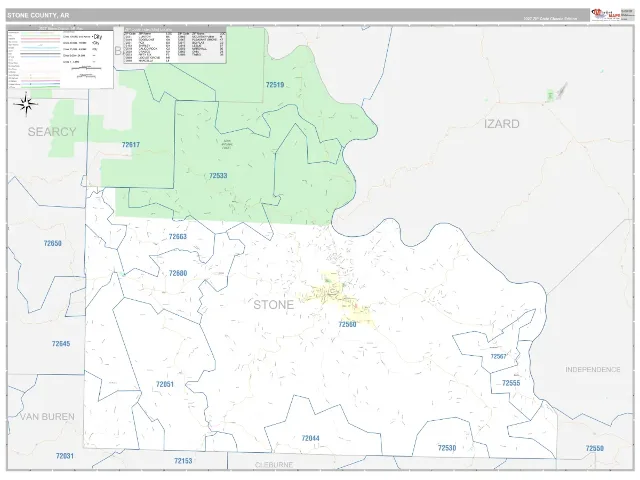Click the map legend box
This screenshot has width=640, height=480.
[60, 59]
